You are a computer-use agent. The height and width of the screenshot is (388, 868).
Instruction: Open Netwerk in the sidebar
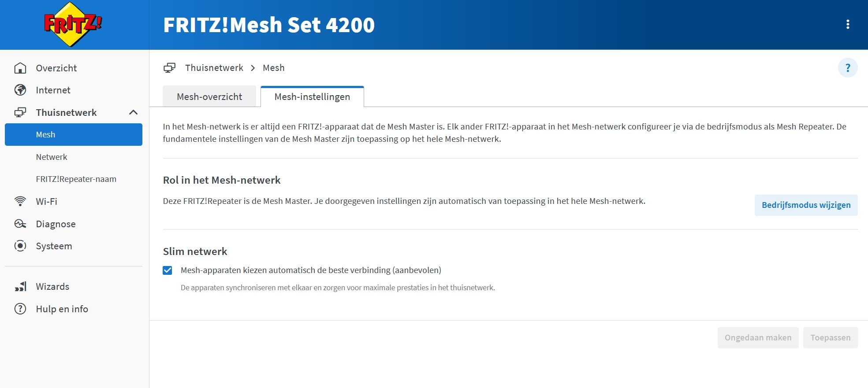pos(52,157)
